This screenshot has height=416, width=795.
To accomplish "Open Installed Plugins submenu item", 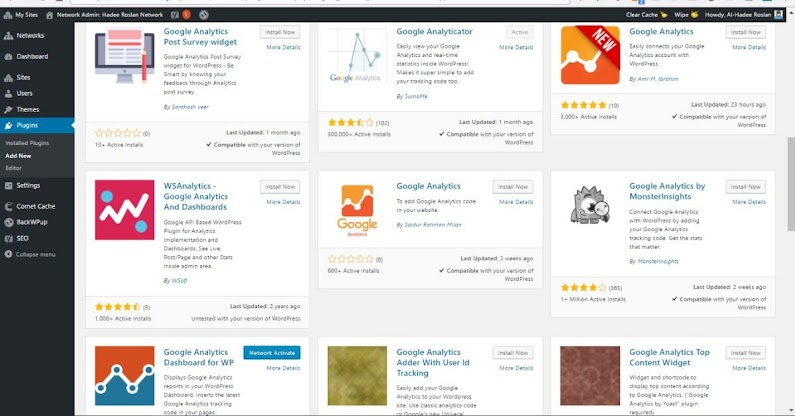I will tap(27, 143).
